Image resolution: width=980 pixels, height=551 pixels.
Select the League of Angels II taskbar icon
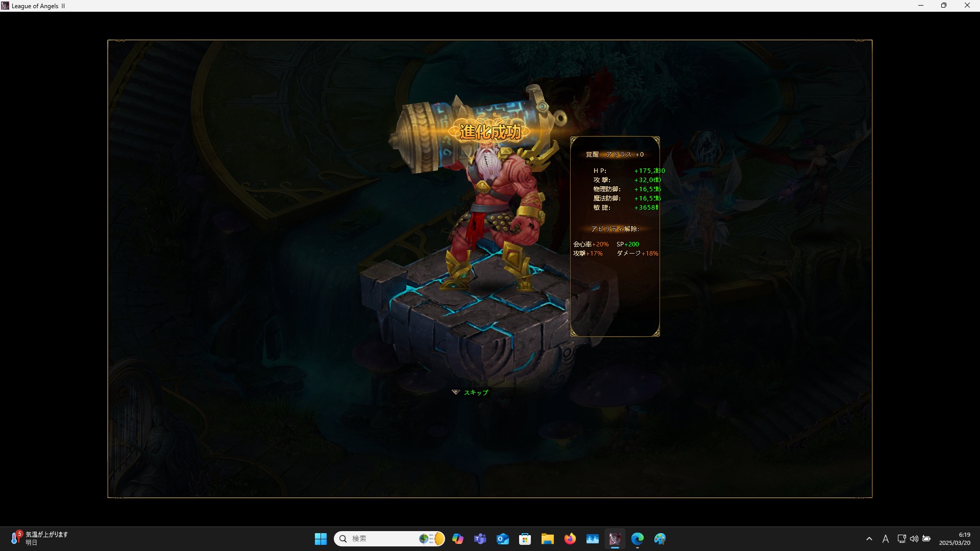(x=615, y=539)
